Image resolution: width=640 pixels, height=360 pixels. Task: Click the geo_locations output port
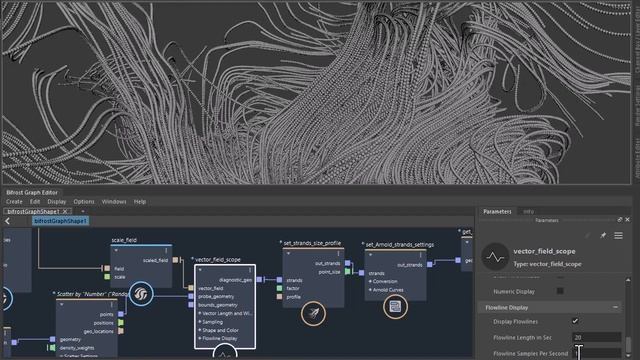[121, 331]
